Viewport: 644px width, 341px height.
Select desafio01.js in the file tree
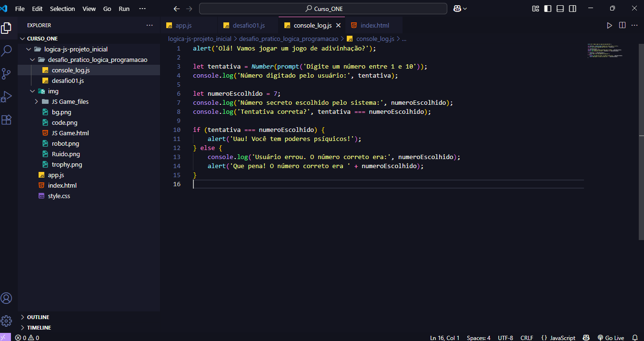[89, 80]
